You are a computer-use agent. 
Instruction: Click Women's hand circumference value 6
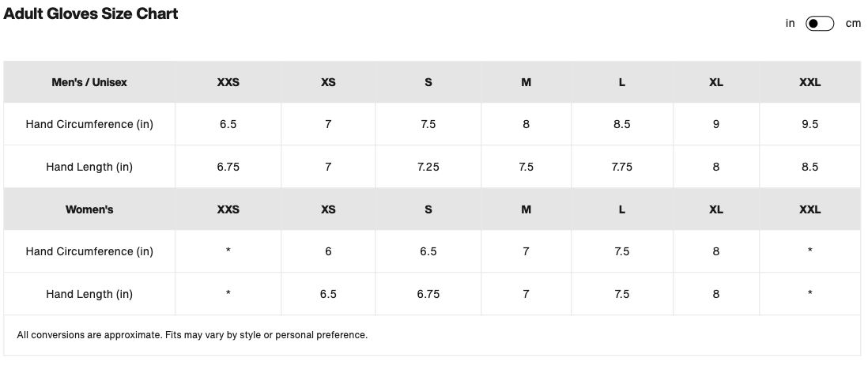click(328, 251)
